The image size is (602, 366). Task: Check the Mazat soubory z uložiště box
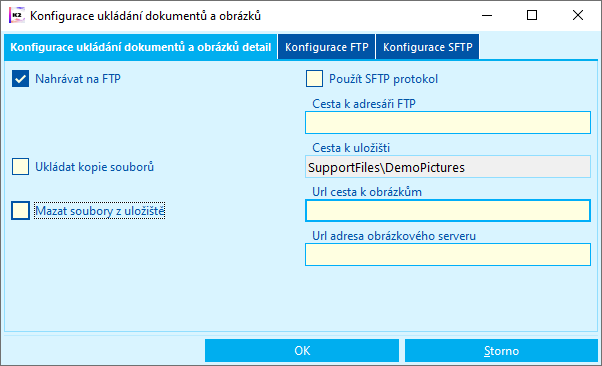(x=20, y=210)
